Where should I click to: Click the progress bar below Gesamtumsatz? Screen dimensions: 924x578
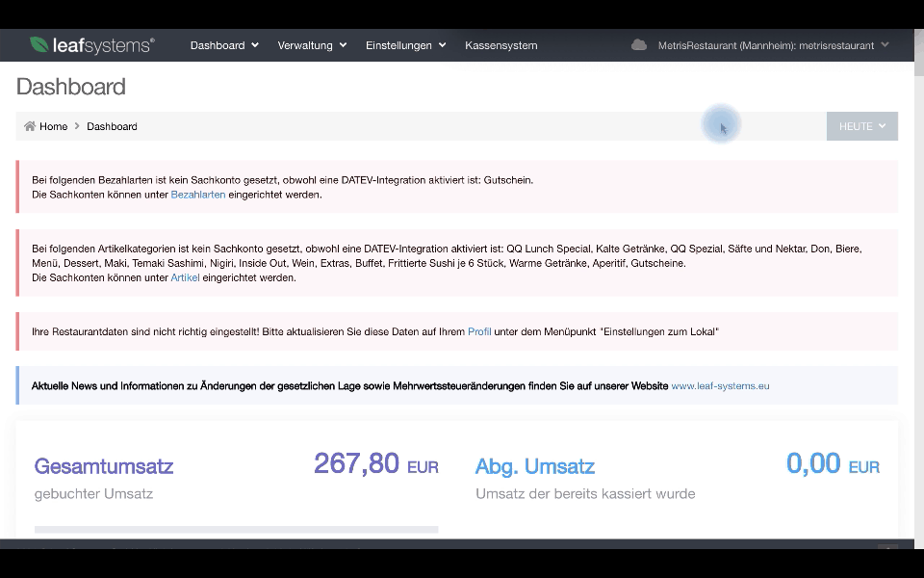click(x=236, y=531)
